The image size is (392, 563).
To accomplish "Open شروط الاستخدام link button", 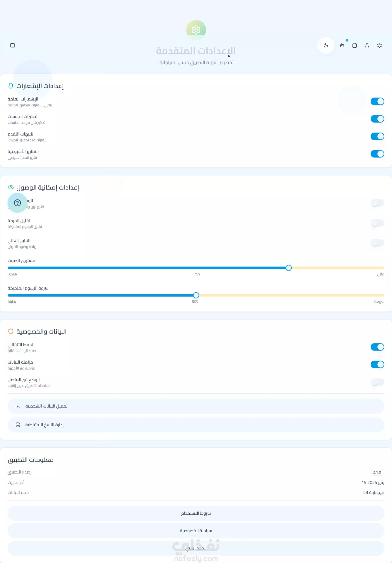I will coord(196,513).
